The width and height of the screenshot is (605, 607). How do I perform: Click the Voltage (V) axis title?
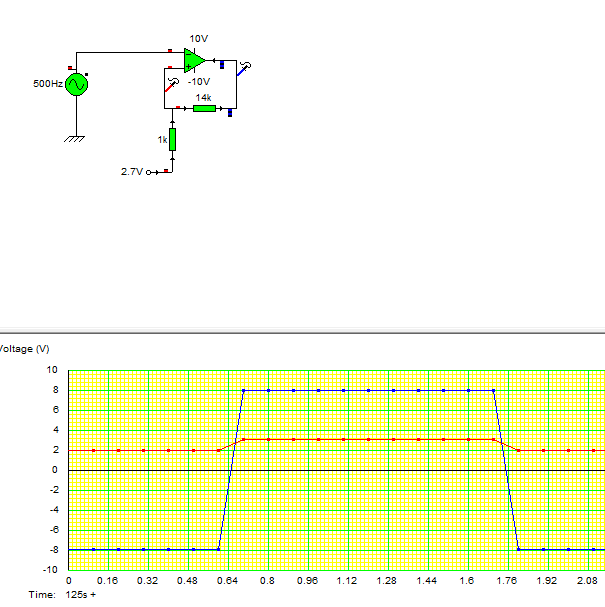[x=25, y=349]
